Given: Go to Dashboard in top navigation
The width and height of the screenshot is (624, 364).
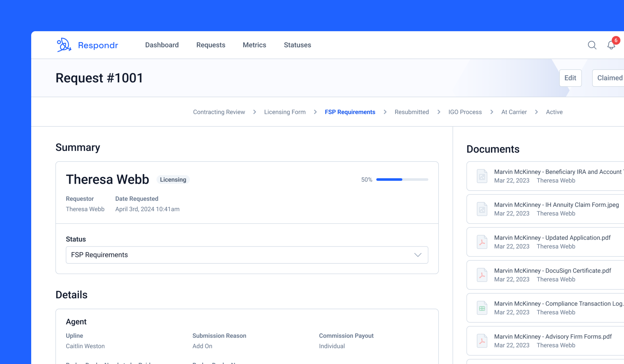Looking at the screenshot, I should pyautogui.click(x=162, y=45).
